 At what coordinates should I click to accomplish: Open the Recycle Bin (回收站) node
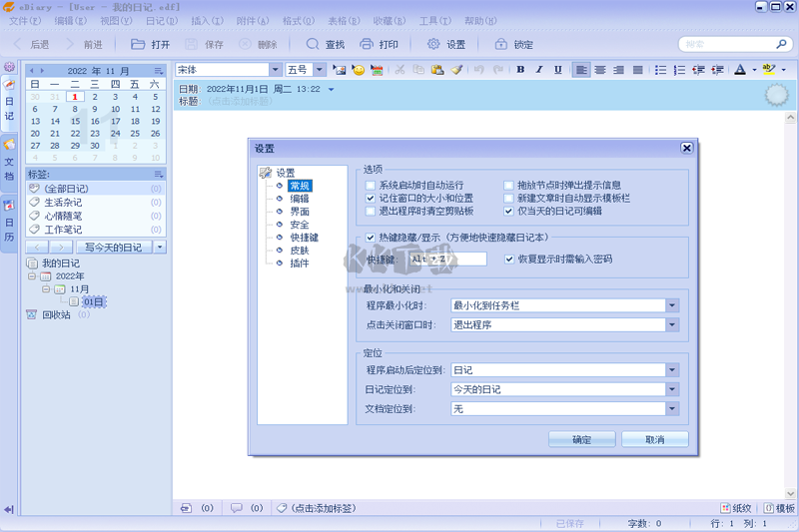(x=56, y=314)
